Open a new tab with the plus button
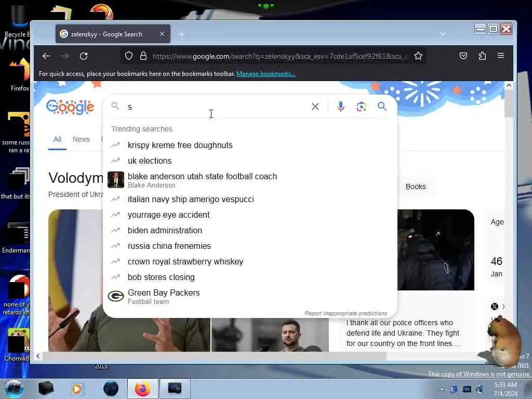The image size is (532, 399). 181,34
